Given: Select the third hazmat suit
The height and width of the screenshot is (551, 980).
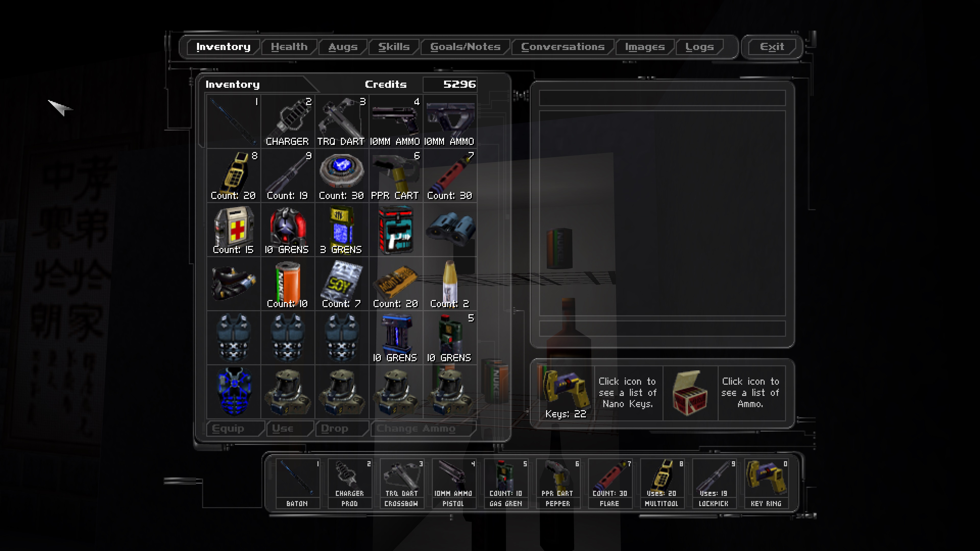Looking at the screenshot, I should (x=396, y=392).
